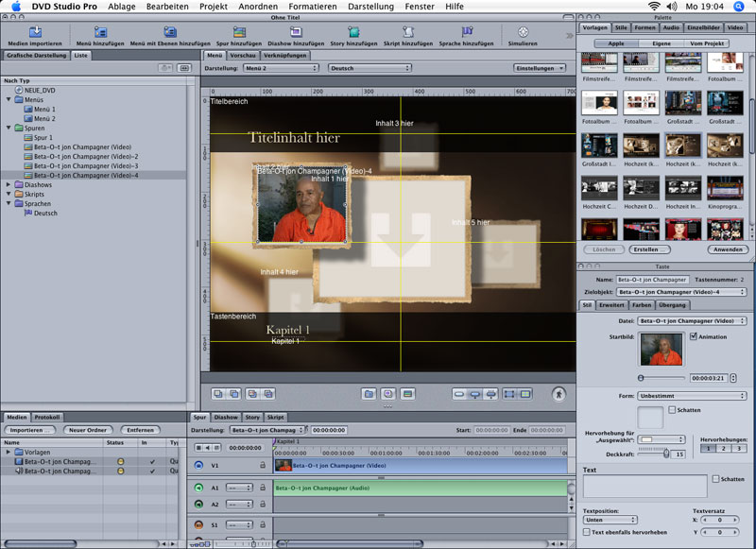The image size is (756, 549).
Task: Open the Zielobjekt dropdown
Action: (680, 292)
